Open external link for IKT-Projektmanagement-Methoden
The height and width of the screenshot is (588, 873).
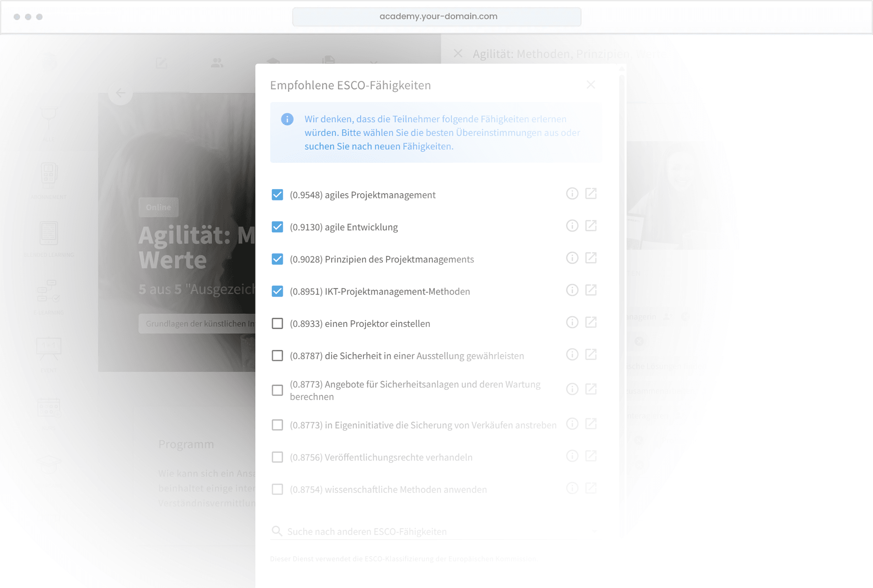[591, 290]
